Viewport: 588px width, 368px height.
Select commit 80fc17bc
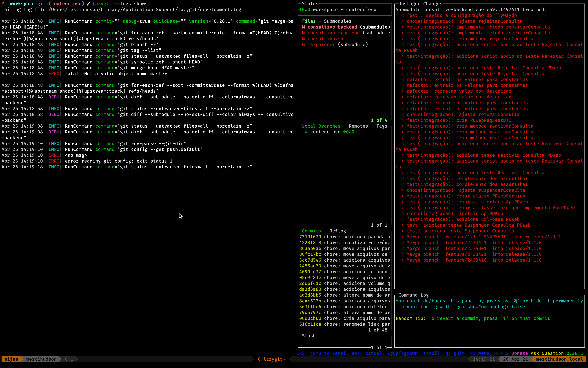click(345, 254)
